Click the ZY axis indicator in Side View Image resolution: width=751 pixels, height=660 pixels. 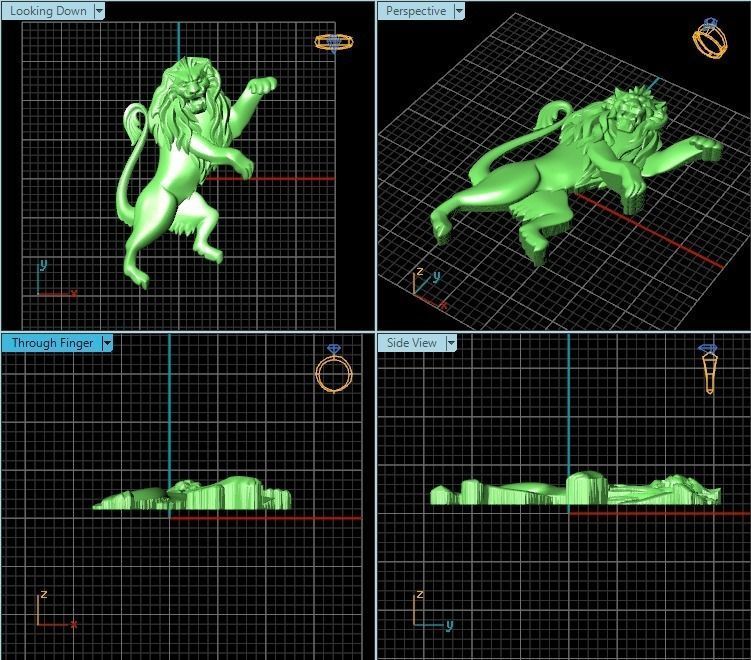point(433,611)
